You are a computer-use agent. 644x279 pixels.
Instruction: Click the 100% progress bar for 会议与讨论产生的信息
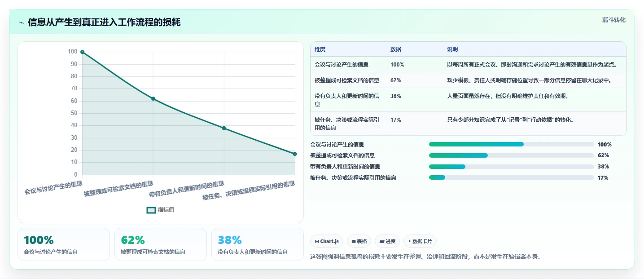coord(512,144)
